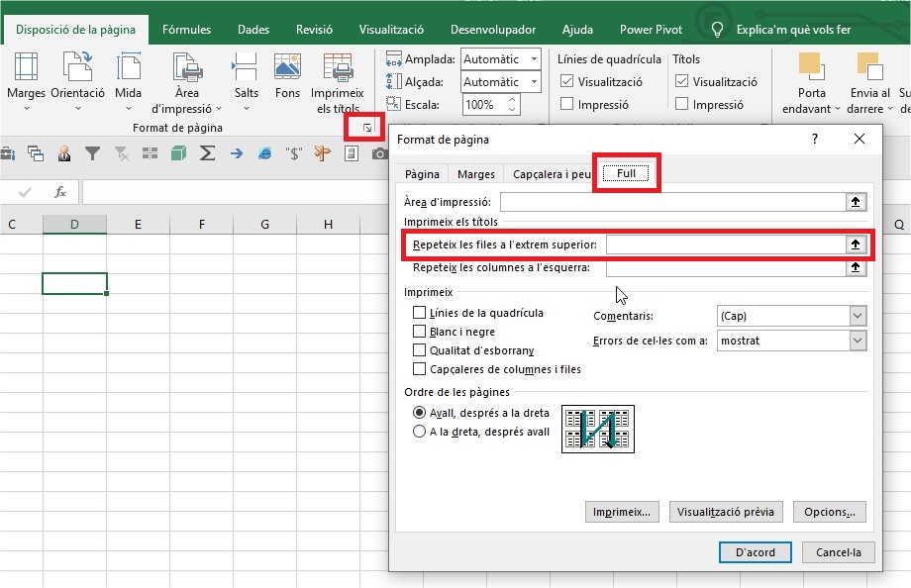Click Envia al darrere send backward icon
911x588 pixels.
[x=869, y=66]
